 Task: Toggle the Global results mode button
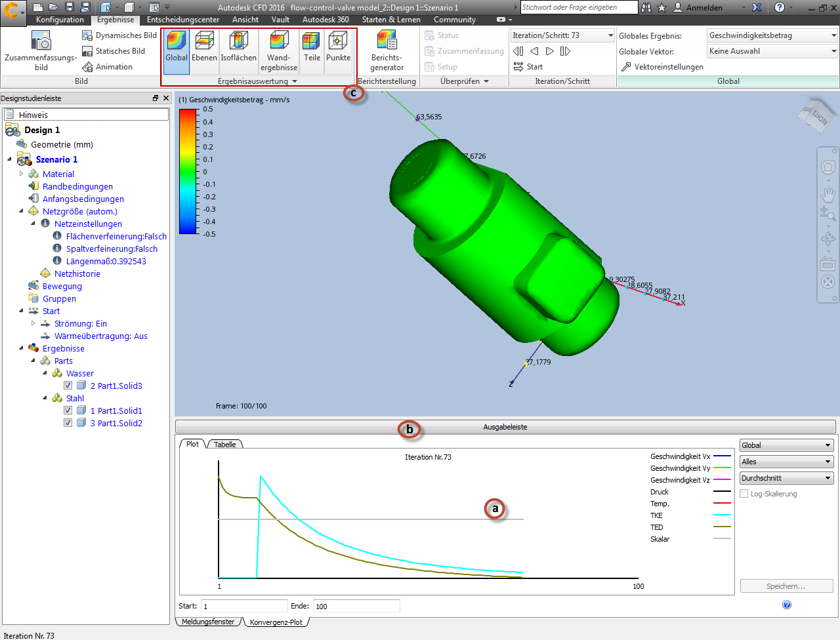[x=177, y=51]
